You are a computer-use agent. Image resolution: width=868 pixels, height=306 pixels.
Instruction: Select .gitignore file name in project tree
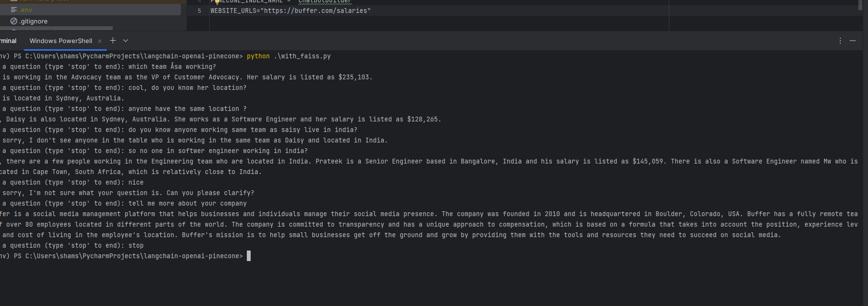pyautogui.click(x=33, y=21)
